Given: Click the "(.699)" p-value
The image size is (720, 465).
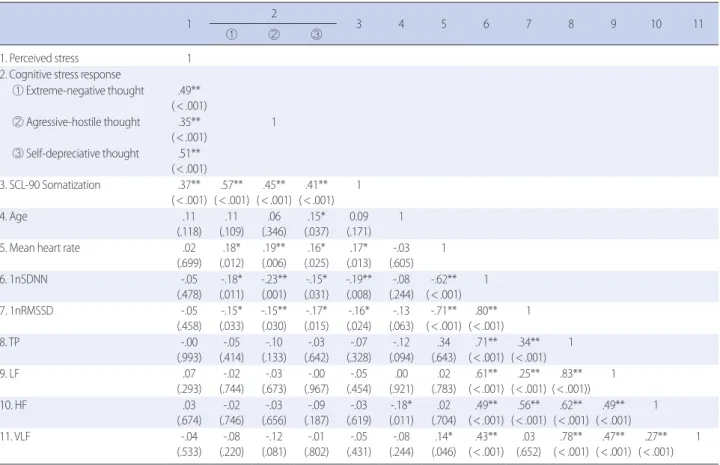Looking at the screenshot, I should (x=189, y=263).
